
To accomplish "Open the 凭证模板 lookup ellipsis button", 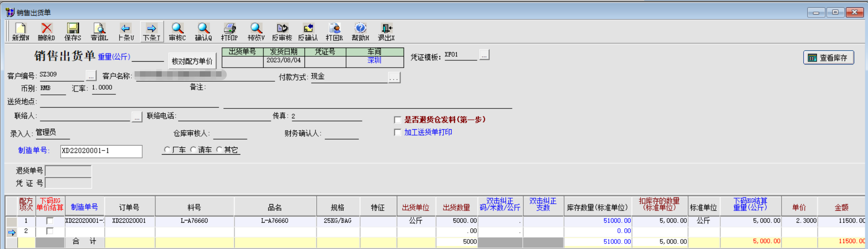I will coord(484,55).
